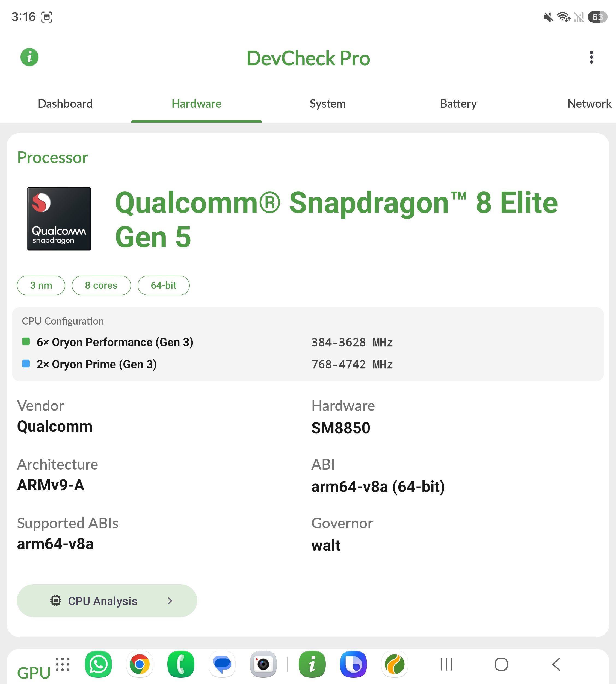
Task: Tap the screenshot notification icon
Action: coord(47,17)
